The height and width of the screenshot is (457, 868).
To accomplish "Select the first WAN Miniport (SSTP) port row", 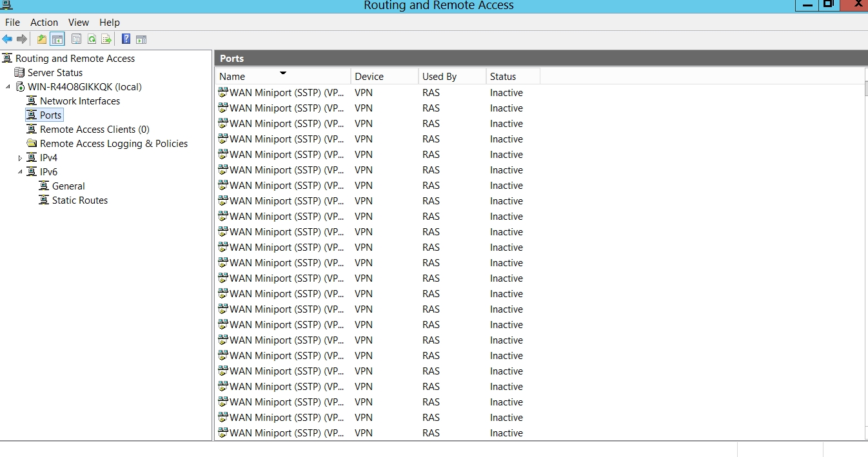I will pos(286,93).
